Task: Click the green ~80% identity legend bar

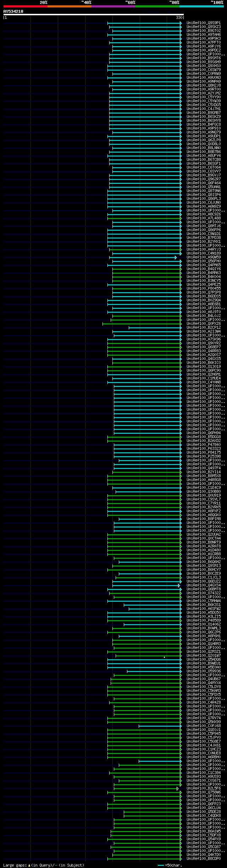Action: [157, 6]
